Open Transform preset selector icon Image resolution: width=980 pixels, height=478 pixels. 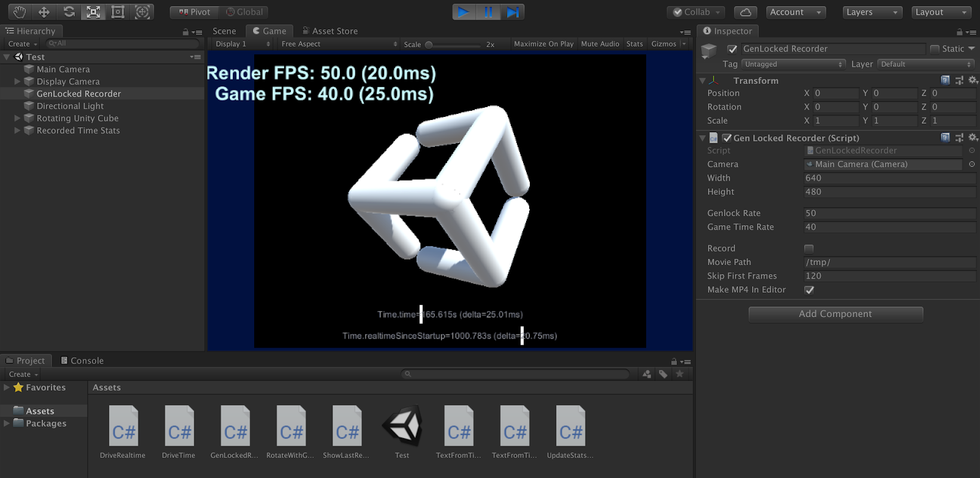click(x=959, y=80)
